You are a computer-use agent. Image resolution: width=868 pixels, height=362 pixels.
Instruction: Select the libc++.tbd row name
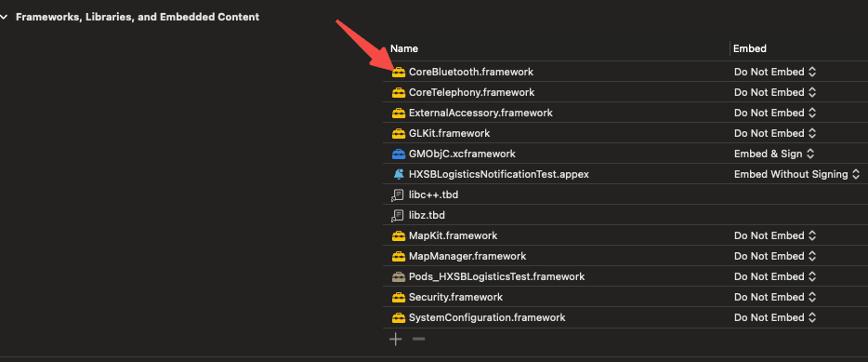pos(433,195)
